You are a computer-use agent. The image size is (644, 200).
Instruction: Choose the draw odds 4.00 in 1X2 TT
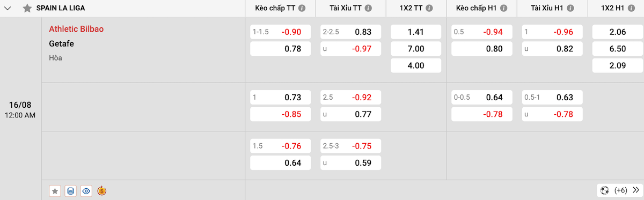pyautogui.click(x=416, y=66)
